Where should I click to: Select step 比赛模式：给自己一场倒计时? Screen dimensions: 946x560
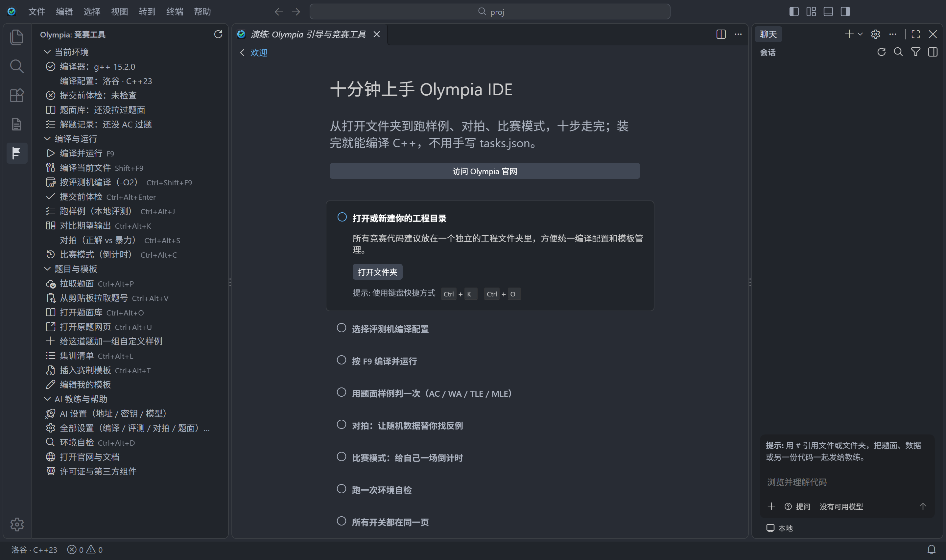click(x=407, y=458)
